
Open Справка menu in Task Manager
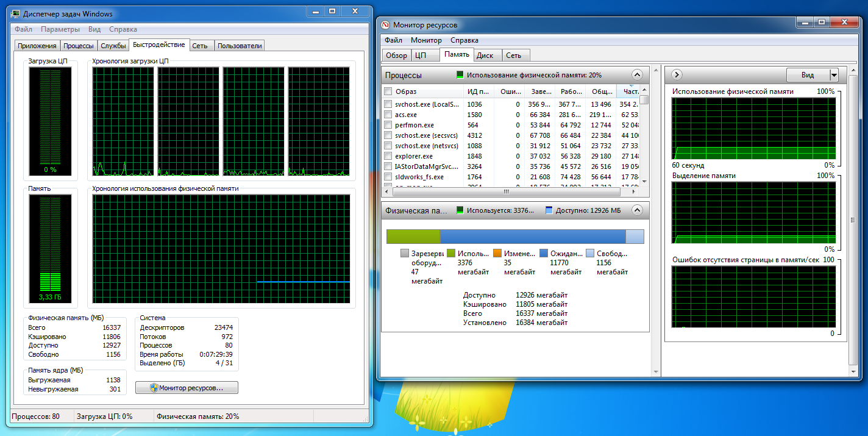tap(123, 29)
